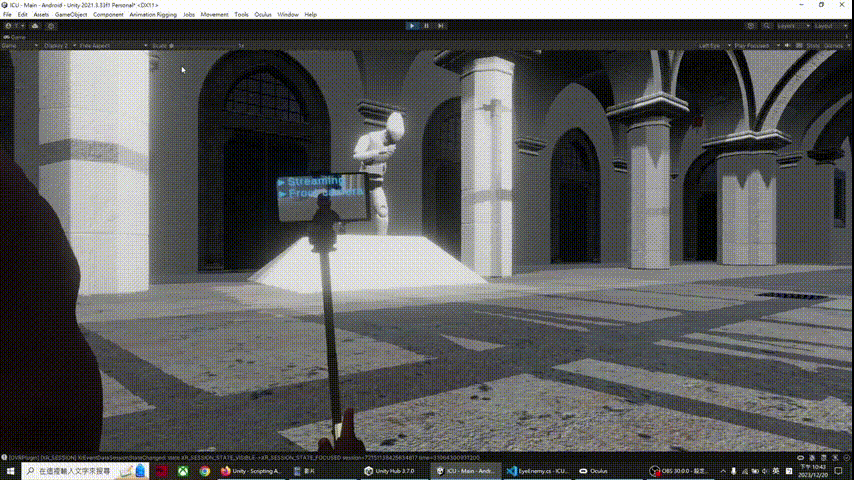Click the Windows Start button
854x480 pixels.
[x=8, y=470]
